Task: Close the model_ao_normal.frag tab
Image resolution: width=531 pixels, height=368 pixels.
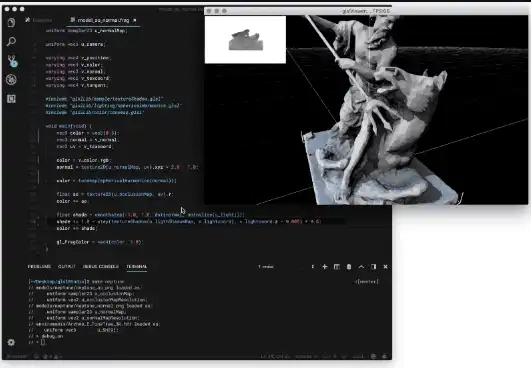Action: [135, 20]
